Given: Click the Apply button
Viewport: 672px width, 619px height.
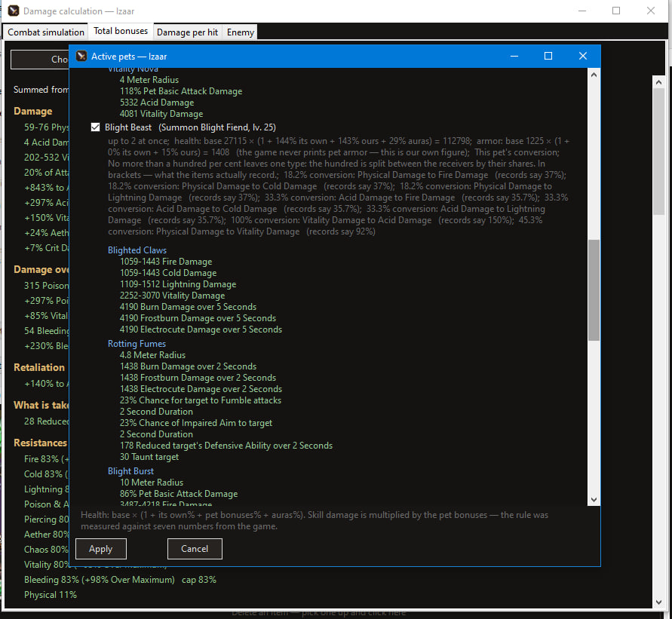Looking at the screenshot, I should click(x=101, y=549).
